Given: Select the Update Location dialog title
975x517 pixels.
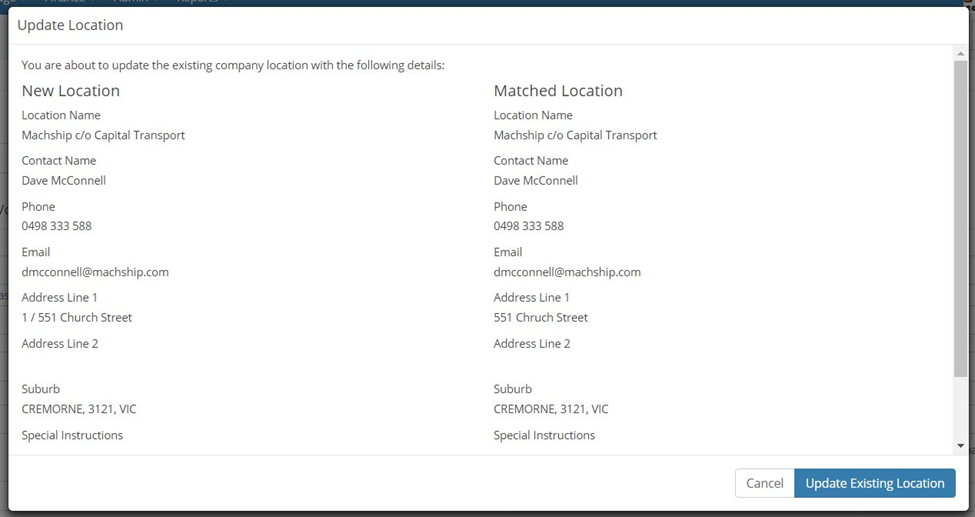Looking at the screenshot, I should (x=70, y=26).
